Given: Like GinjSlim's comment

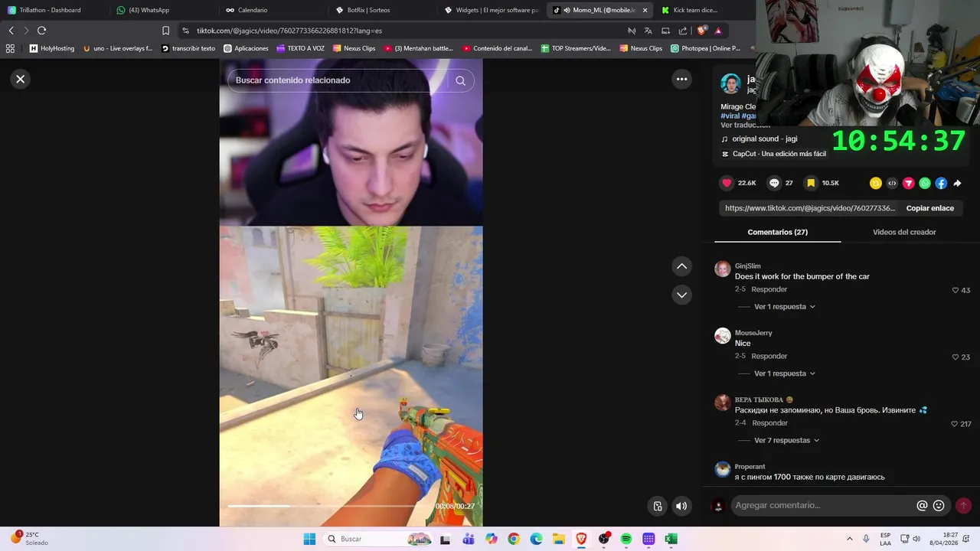Looking at the screenshot, I should pyautogui.click(x=955, y=290).
